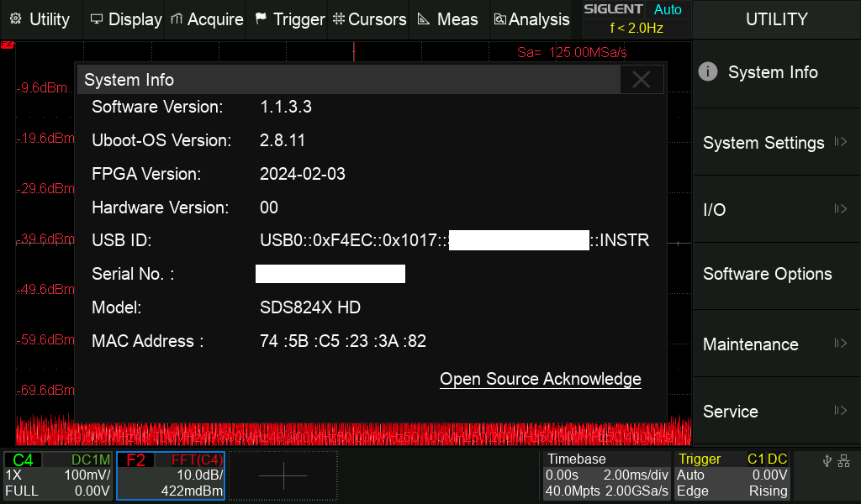Open the Service menu
This screenshot has height=504, width=861.
pos(776,412)
